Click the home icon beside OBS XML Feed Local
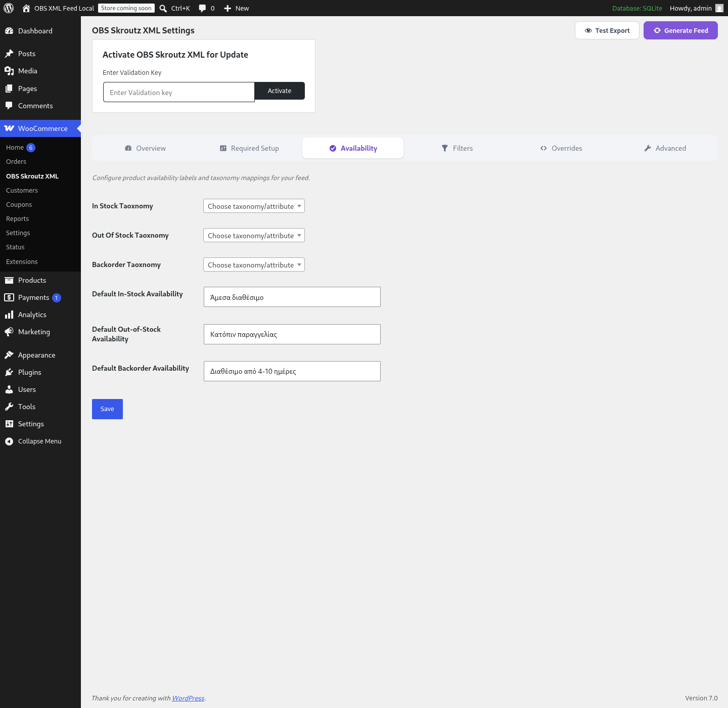 (26, 8)
